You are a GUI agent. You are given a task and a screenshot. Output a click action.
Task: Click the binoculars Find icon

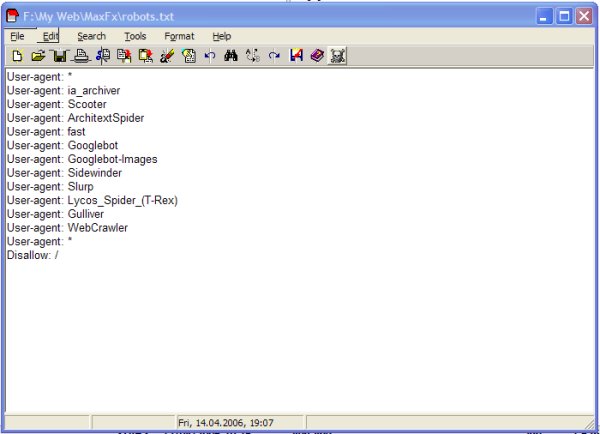(230, 57)
